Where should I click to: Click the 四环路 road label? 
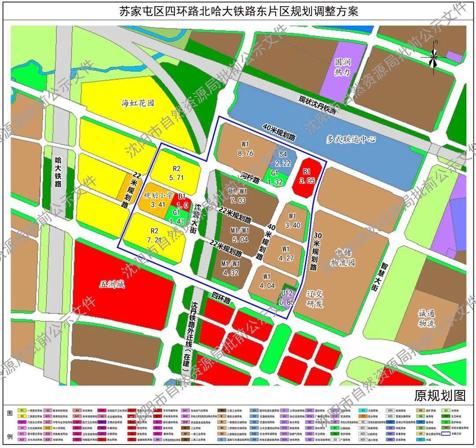(221, 298)
